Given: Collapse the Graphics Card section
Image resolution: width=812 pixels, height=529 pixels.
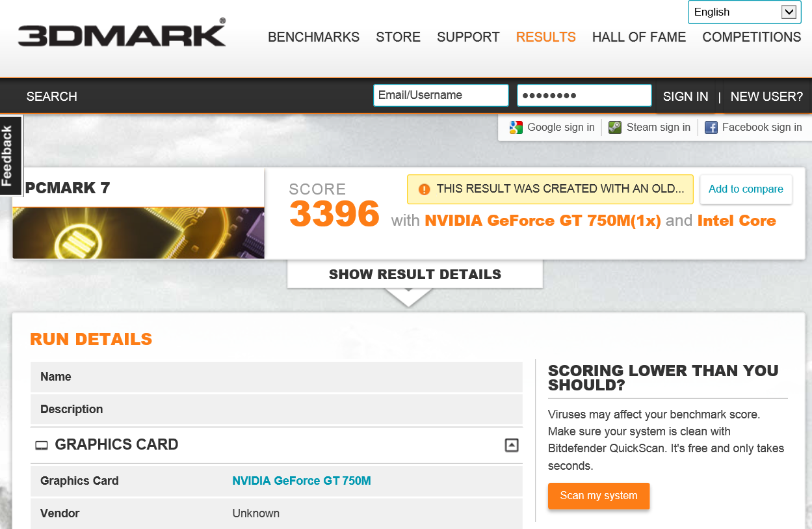Looking at the screenshot, I should point(512,445).
